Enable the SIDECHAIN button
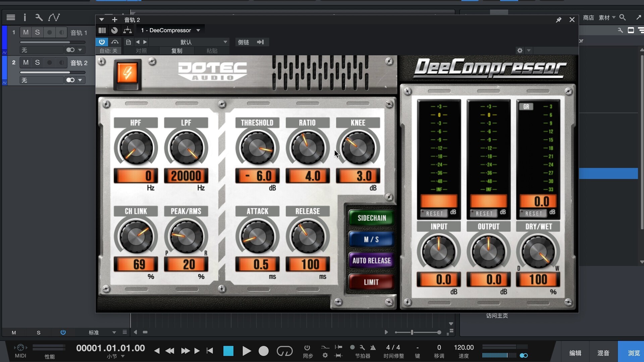 click(x=372, y=218)
